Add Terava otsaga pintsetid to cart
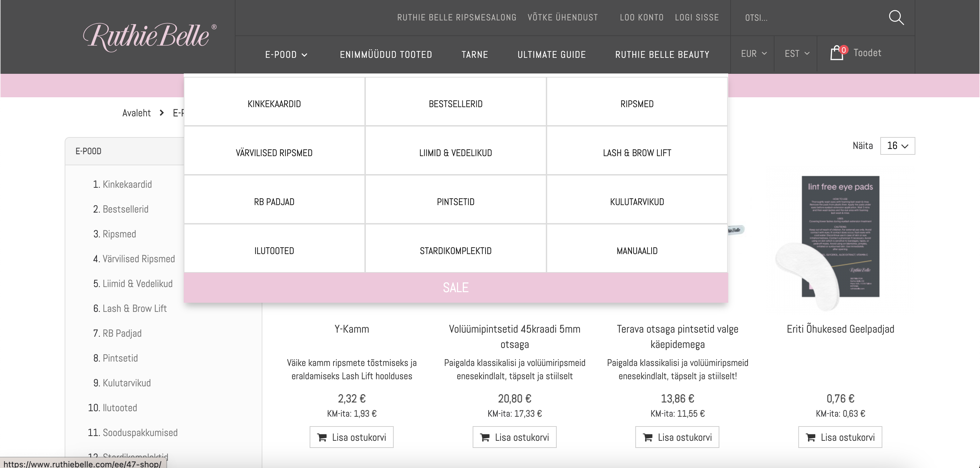The height and width of the screenshot is (468, 980). coord(677,437)
